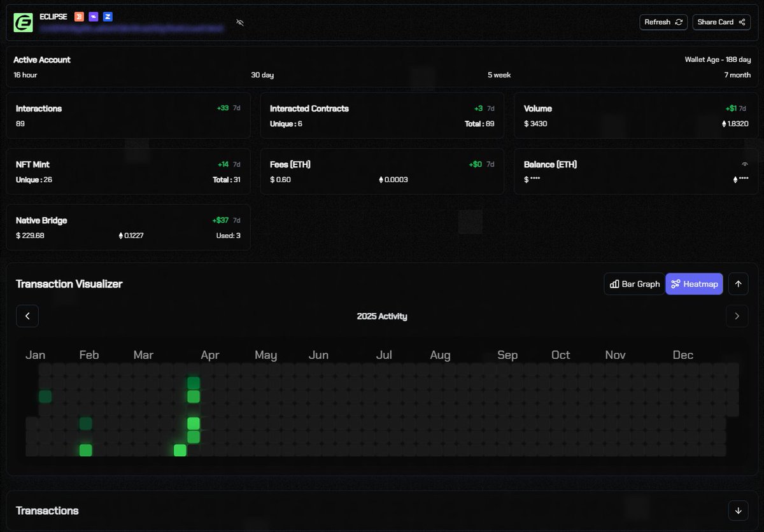This screenshot has height=532, width=764.
Task: Click the ETH diamond icon in Volume card
Action: (723, 123)
